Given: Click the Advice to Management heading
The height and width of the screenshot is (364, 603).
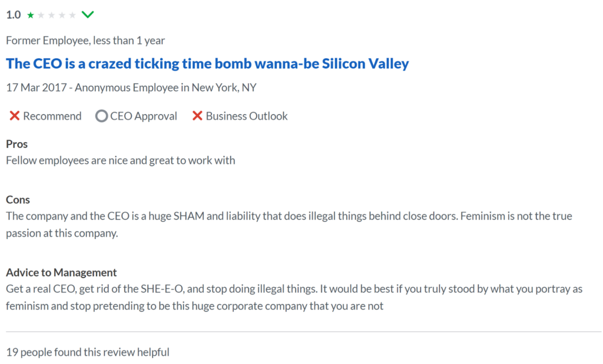Looking at the screenshot, I should [61, 273].
